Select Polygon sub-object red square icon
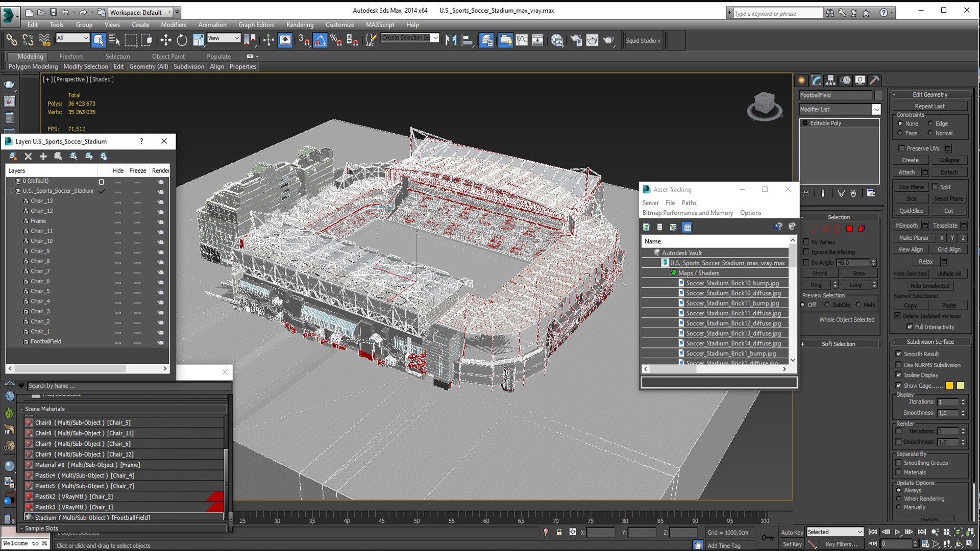Viewport: 980px width, 551px height. 849,229
